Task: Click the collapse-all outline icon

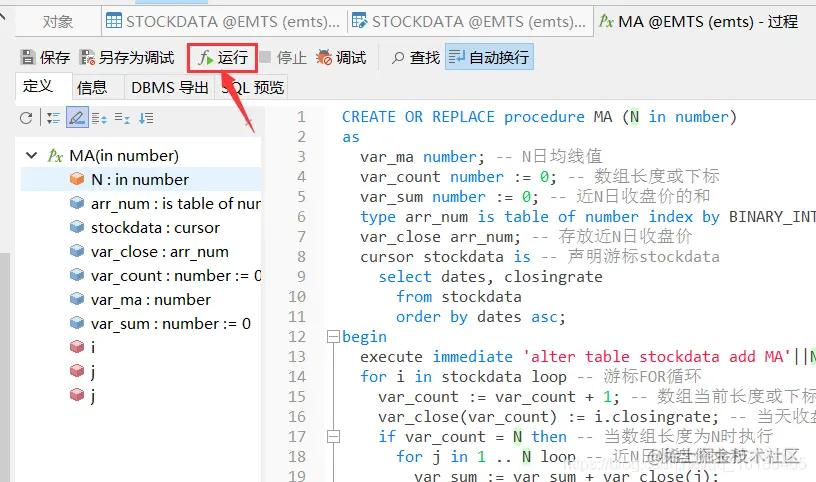Action: click(x=122, y=118)
